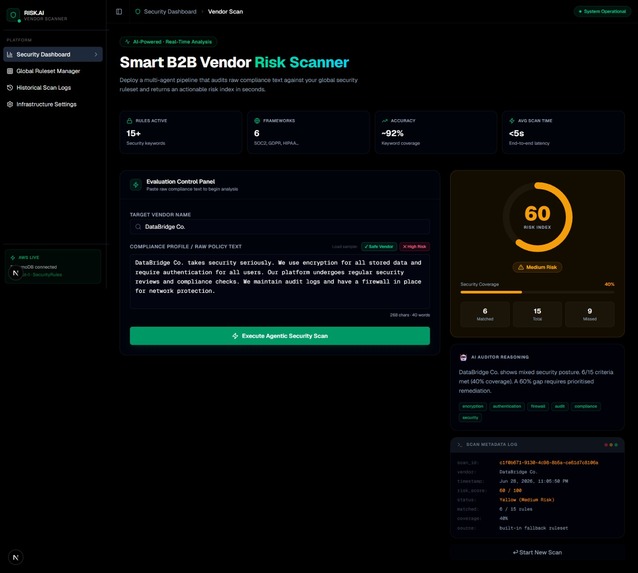Expand chevron on Security Dashboard item
Viewport: 638px width, 573px height.
click(x=96, y=55)
